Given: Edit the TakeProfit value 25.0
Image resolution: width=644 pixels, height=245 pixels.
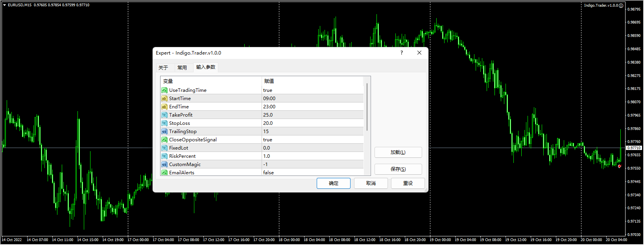Looking at the screenshot, I should [x=313, y=115].
